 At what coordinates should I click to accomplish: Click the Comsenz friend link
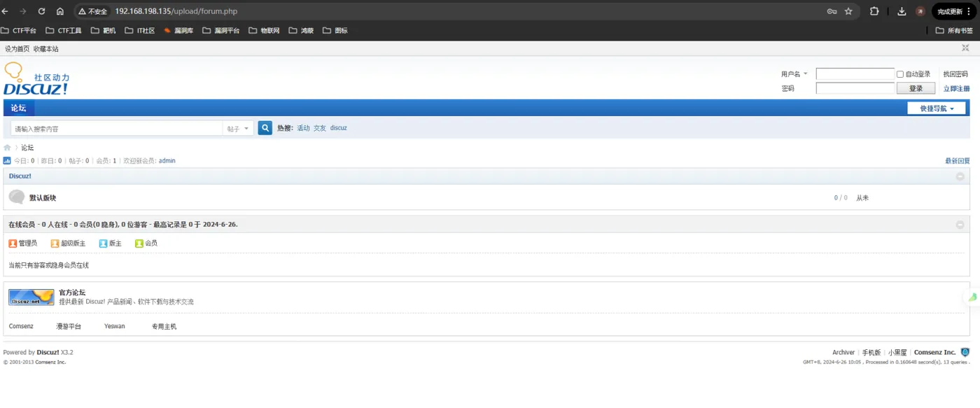(21, 326)
